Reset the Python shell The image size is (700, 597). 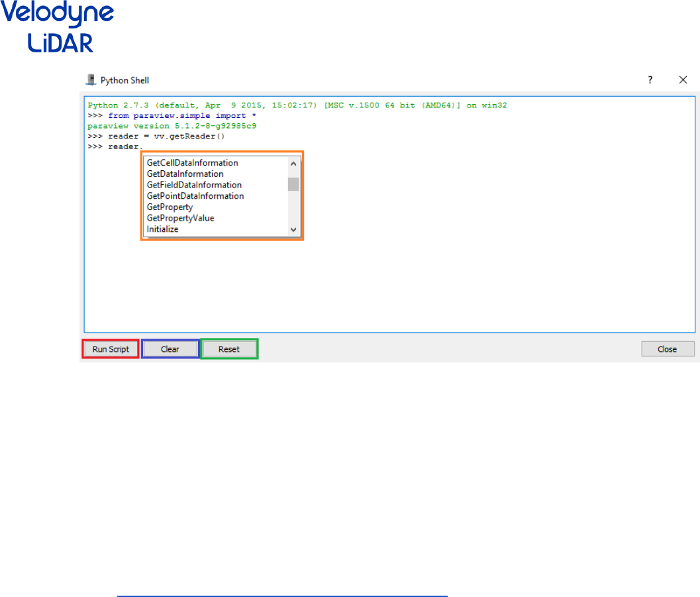point(229,349)
